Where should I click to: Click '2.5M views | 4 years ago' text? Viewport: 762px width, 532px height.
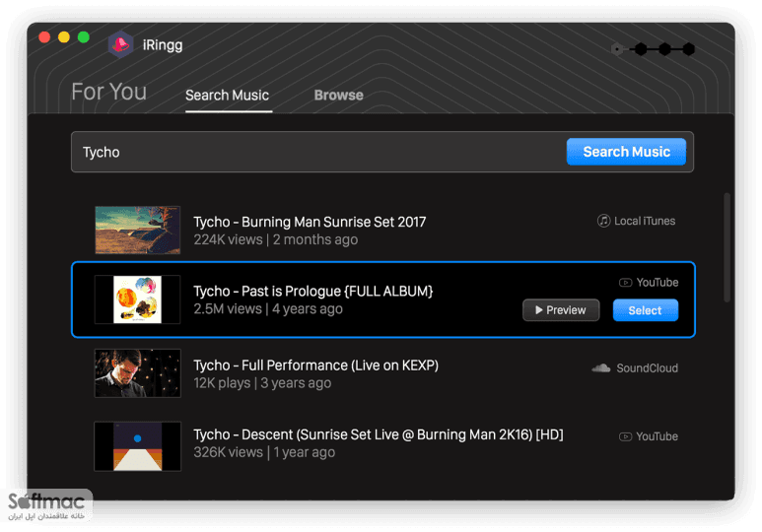point(268,309)
